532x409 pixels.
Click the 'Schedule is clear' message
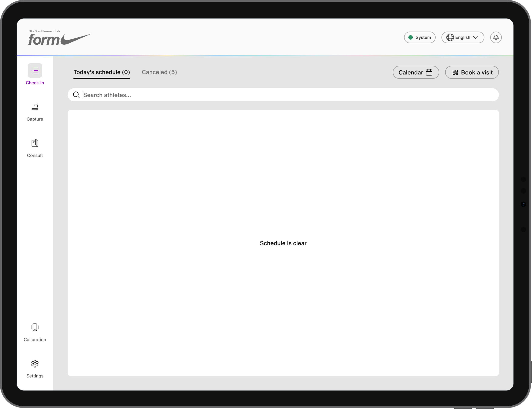(283, 243)
